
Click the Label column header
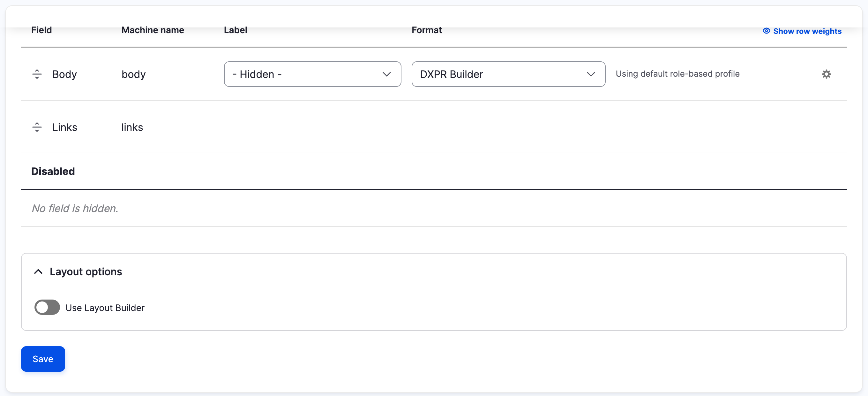click(x=236, y=30)
